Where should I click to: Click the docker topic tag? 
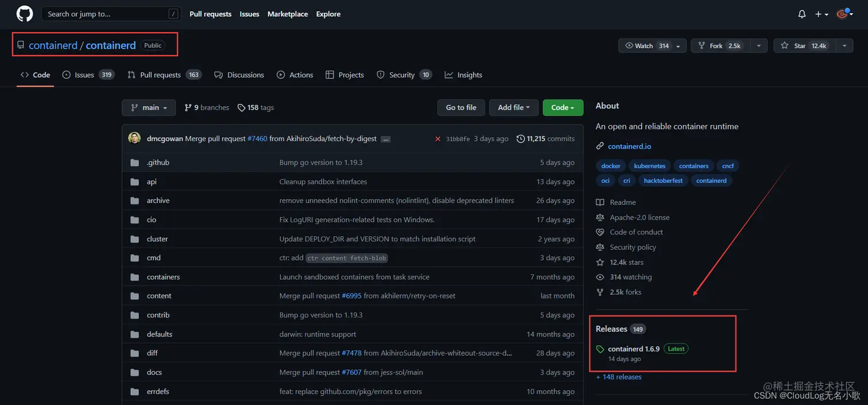[611, 166]
